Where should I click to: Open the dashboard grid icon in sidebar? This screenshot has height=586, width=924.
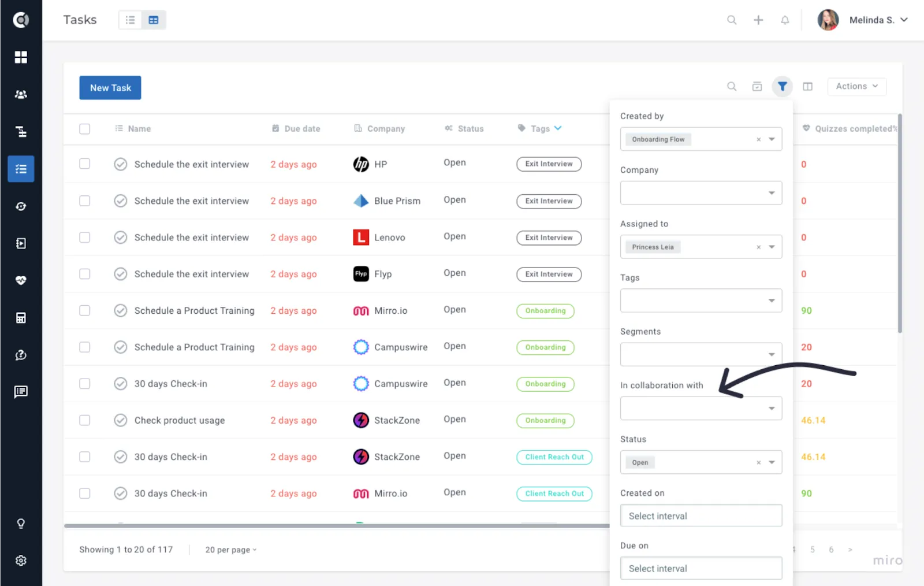(21, 57)
